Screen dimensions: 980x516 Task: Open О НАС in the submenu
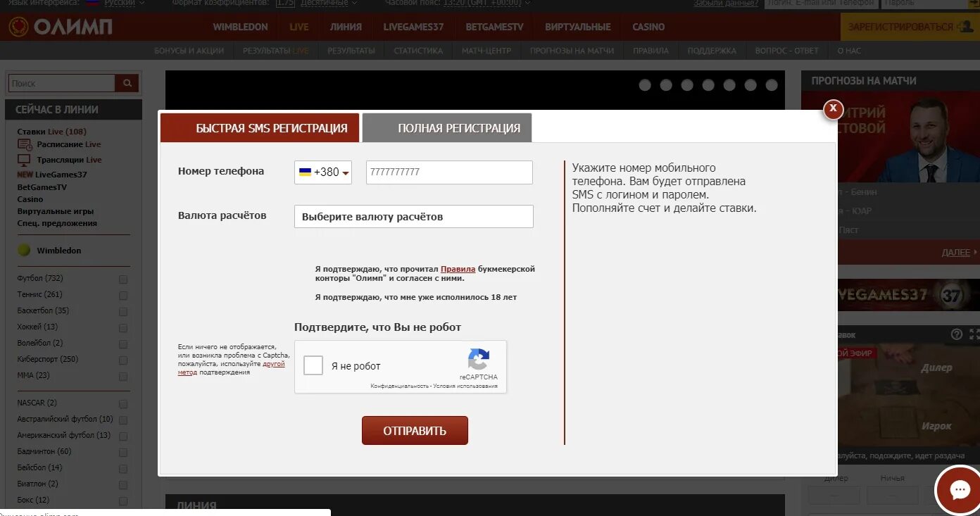pos(849,51)
